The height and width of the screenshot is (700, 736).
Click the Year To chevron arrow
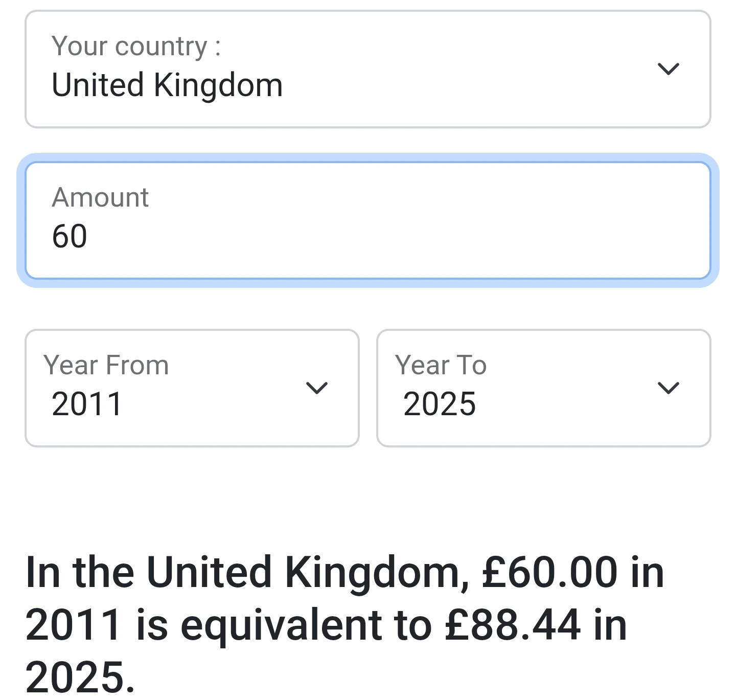[668, 388]
